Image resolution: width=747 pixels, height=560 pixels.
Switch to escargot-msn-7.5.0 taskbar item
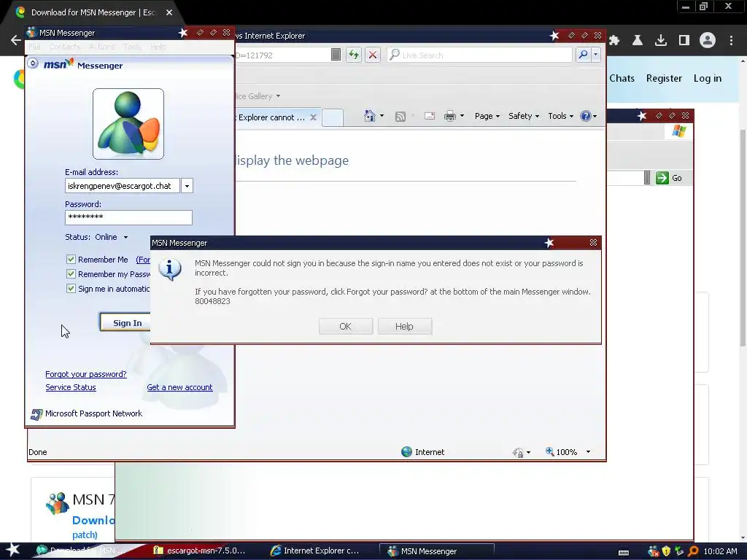click(200, 551)
